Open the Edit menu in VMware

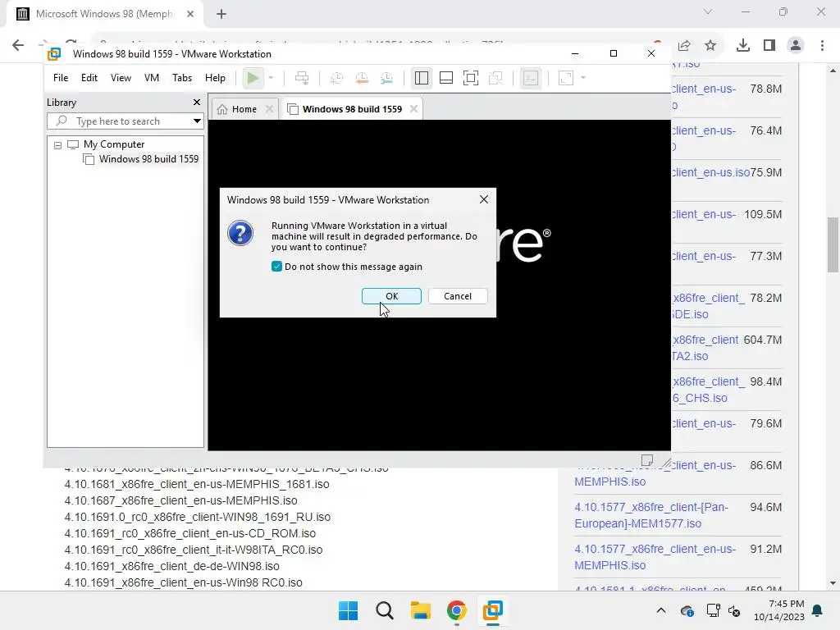point(89,78)
